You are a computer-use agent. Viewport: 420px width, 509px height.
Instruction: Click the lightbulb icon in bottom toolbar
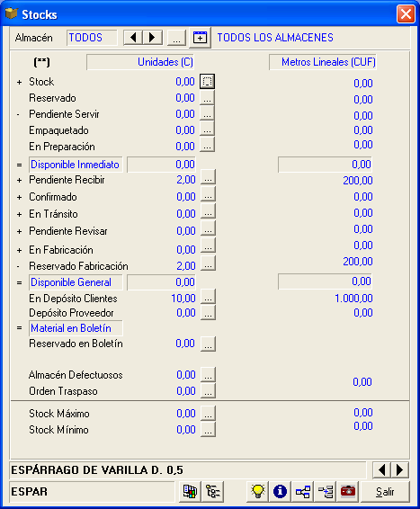(258, 492)
